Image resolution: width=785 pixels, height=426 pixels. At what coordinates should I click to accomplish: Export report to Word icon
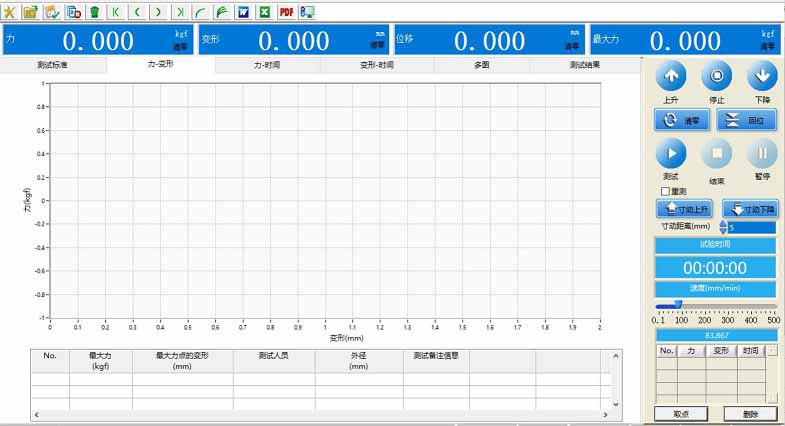tap(242, 12)
